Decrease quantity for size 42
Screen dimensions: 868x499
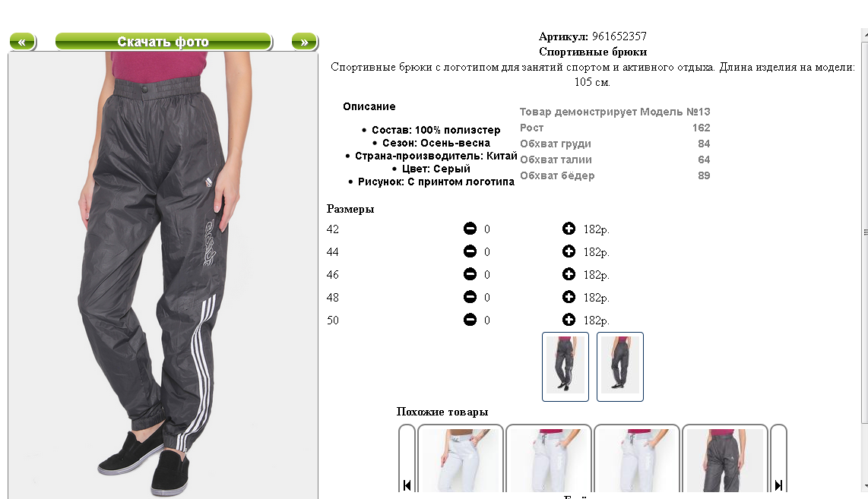pyautogui.click(x=470, y=229)
